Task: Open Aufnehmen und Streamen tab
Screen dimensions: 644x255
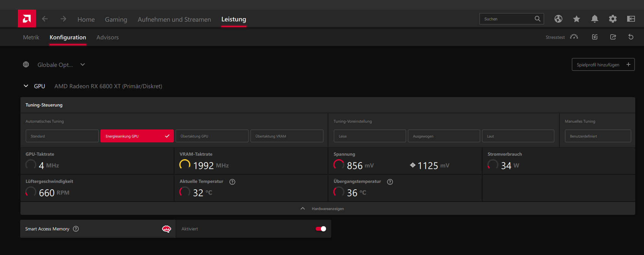Action: click(x=174, y=19)
